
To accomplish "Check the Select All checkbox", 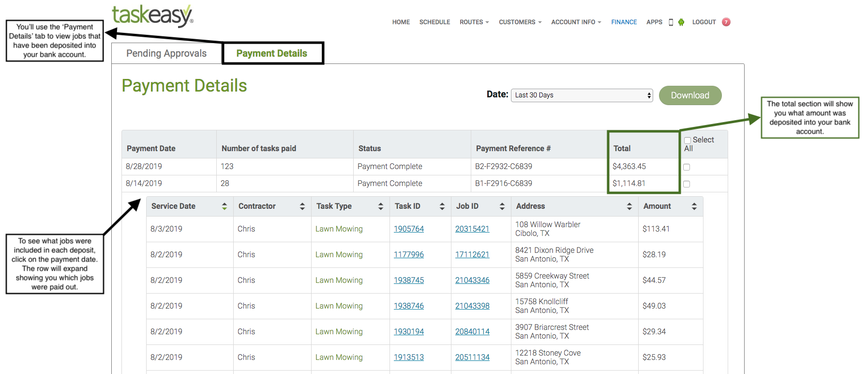I will 688,140.
